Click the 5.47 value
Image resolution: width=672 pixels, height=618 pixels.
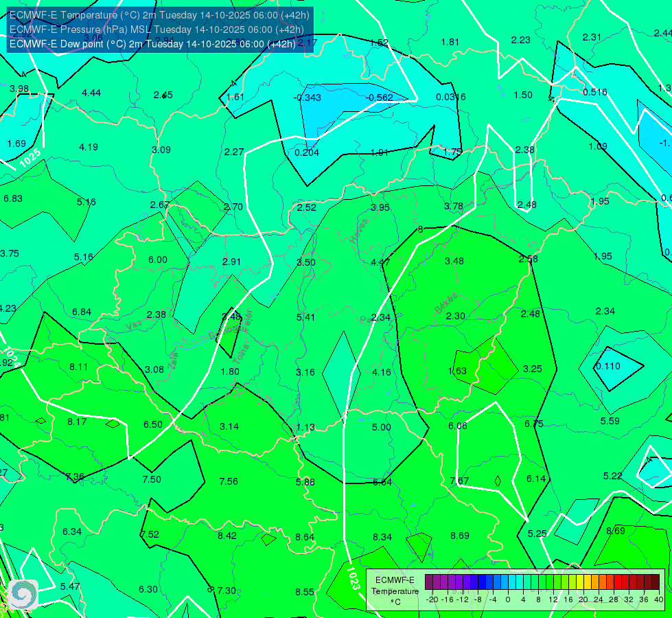coord(70,586)
